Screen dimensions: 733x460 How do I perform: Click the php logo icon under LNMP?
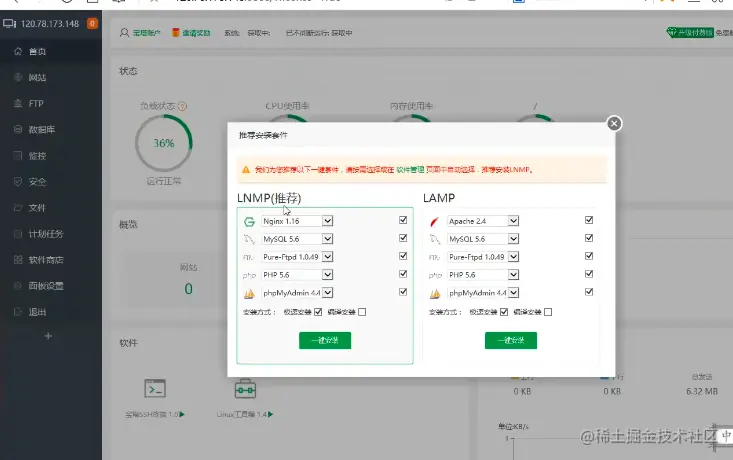click(x=249, y=275)
